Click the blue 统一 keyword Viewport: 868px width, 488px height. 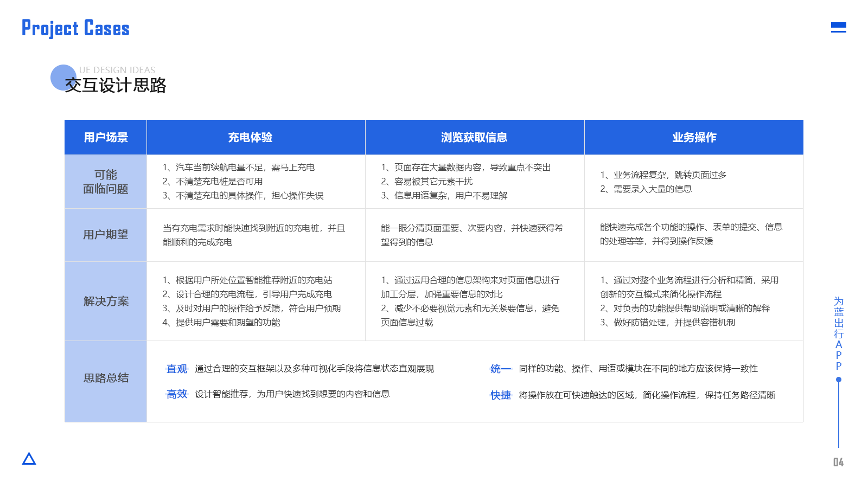[501, 369]
